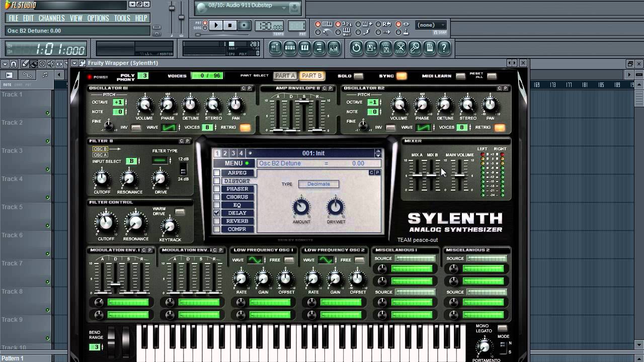Show the browser panel icon
This screenshot has height=362, width=644.
pyautogui.click(x=319, y=48)
